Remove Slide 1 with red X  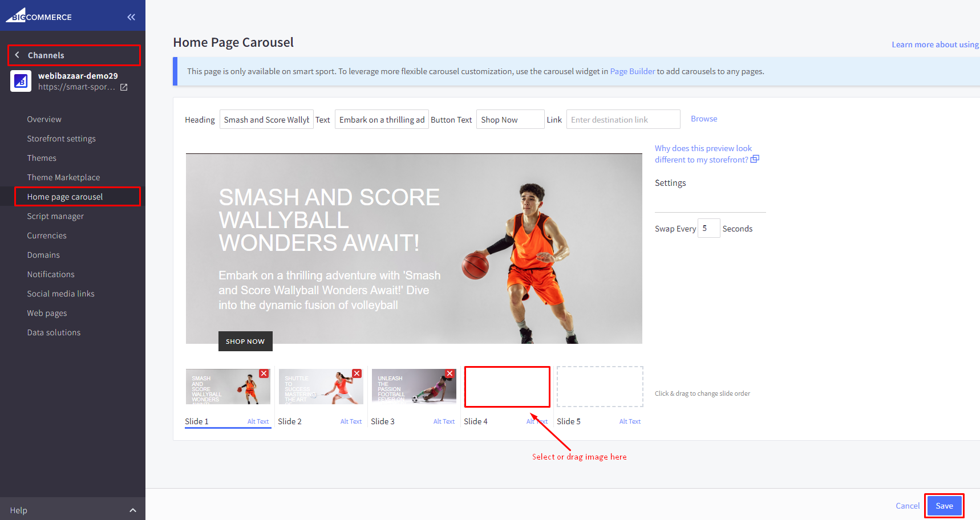point(264,373)
